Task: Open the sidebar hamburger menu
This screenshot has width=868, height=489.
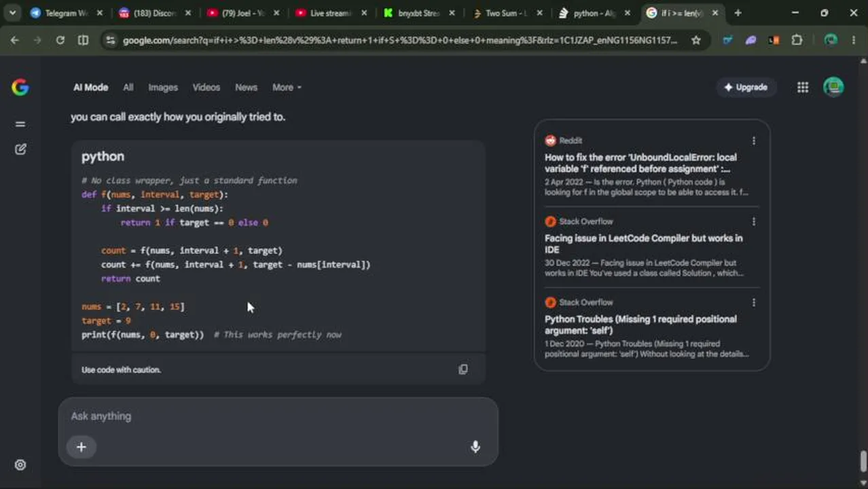Action: point(20,124)
